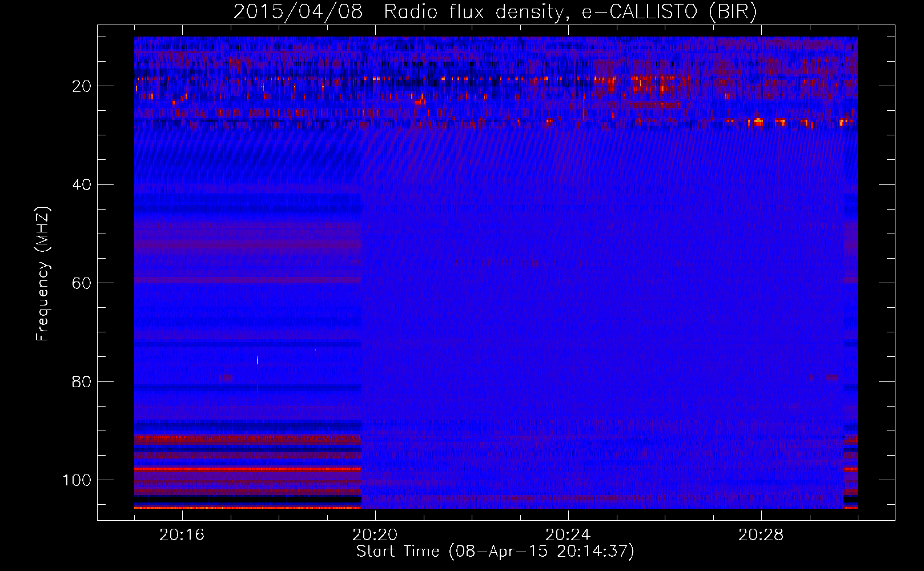
Task: Click the "Frequency (MHZ)" axis label
Action: coord(43,274)
